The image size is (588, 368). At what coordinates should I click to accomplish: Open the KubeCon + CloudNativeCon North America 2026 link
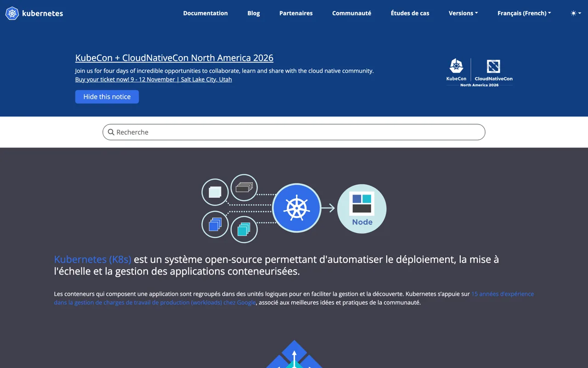174,58
